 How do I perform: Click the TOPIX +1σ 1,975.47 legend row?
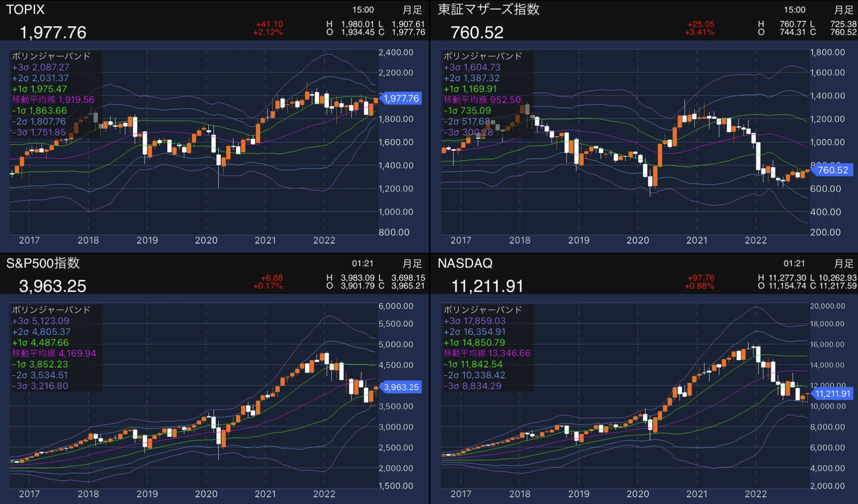click(x=39, y=89)
